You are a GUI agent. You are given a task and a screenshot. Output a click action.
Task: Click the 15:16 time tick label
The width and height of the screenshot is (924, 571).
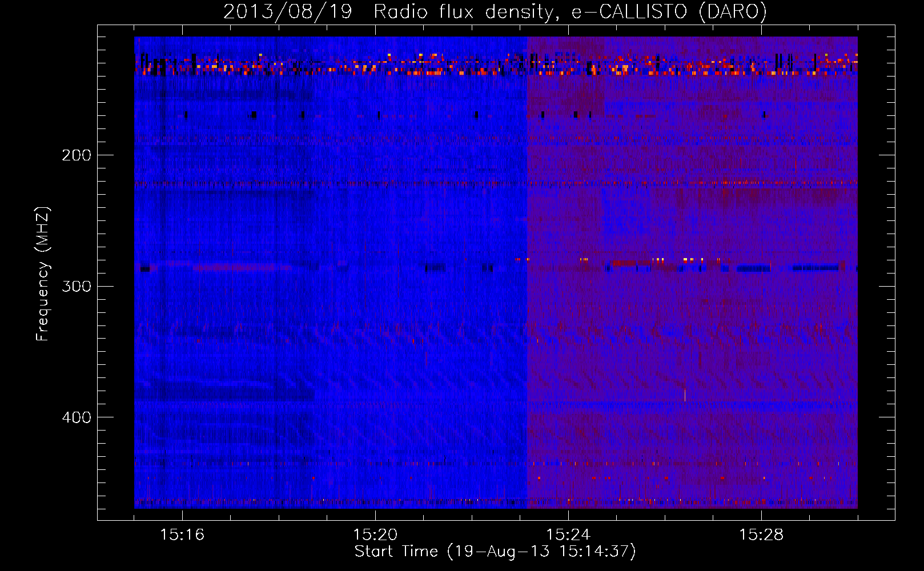coord(182,535)
